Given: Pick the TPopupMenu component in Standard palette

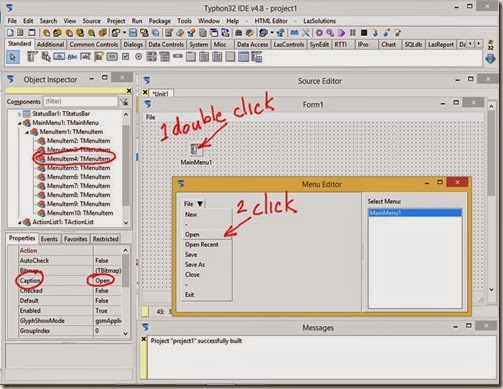Looking at the screenshot, I should click(46, 57).
